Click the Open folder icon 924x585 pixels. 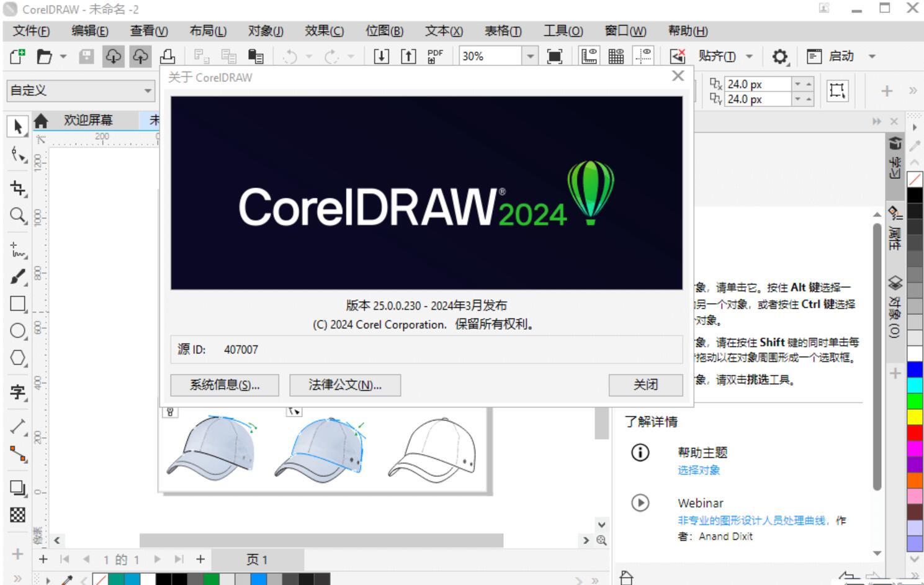coord(44,57)
